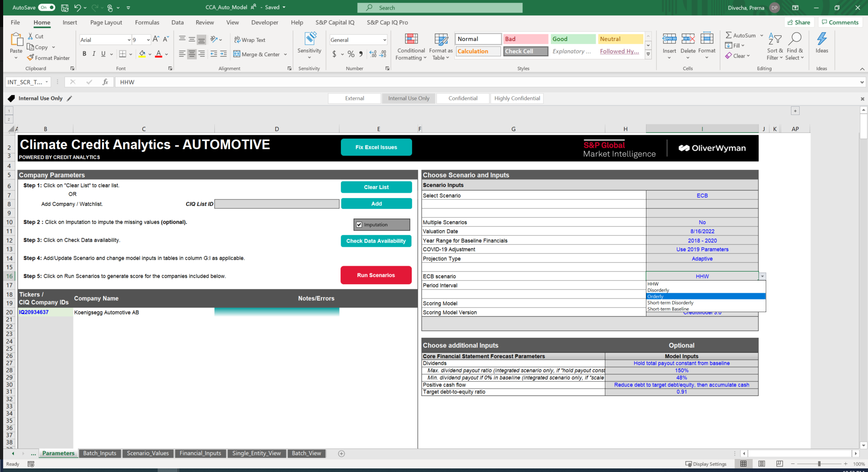
Task: Click the Save icon in title bar
Action: click(x=65, y=8)
